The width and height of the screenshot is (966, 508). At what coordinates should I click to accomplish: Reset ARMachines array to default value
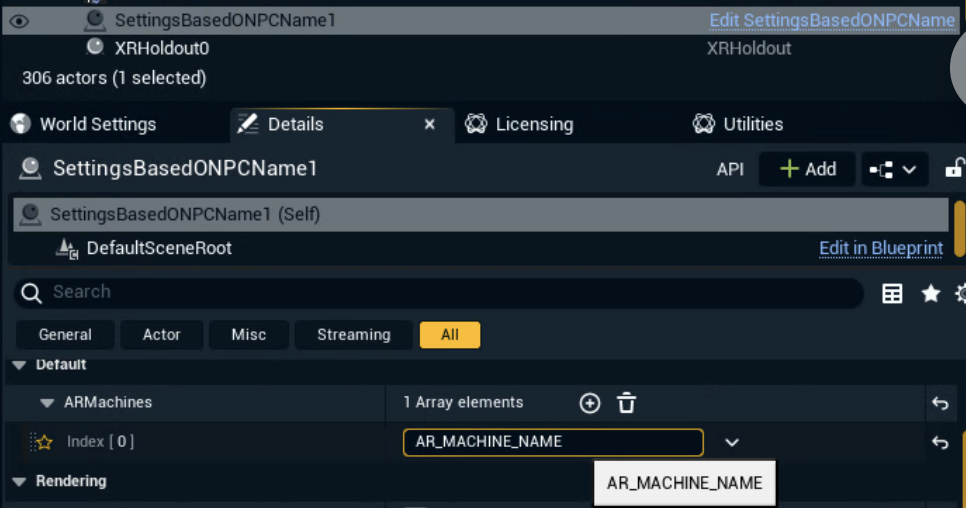point(939,403)
